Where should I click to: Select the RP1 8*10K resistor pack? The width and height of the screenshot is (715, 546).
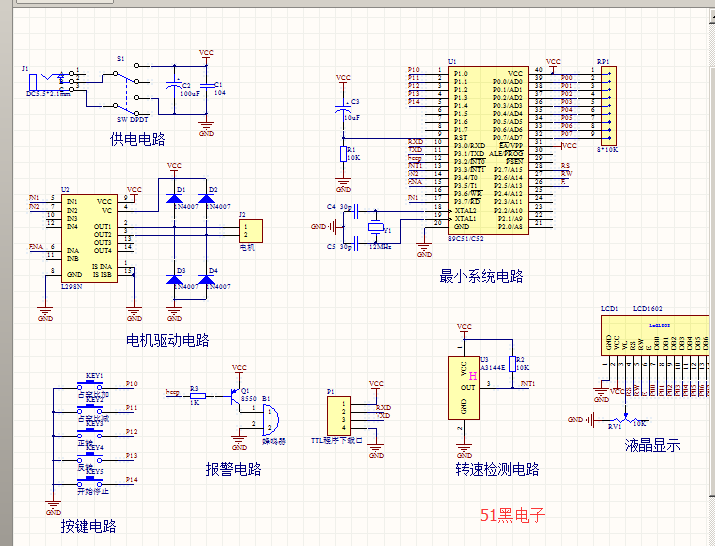pos(609,106)
